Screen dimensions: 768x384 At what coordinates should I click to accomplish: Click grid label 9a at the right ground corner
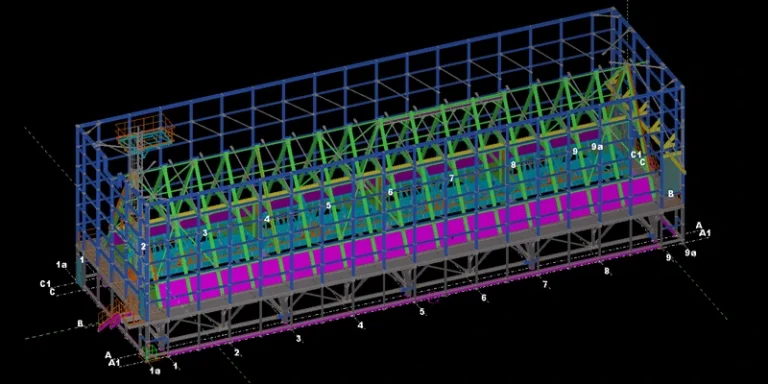[x=690, y=253]
